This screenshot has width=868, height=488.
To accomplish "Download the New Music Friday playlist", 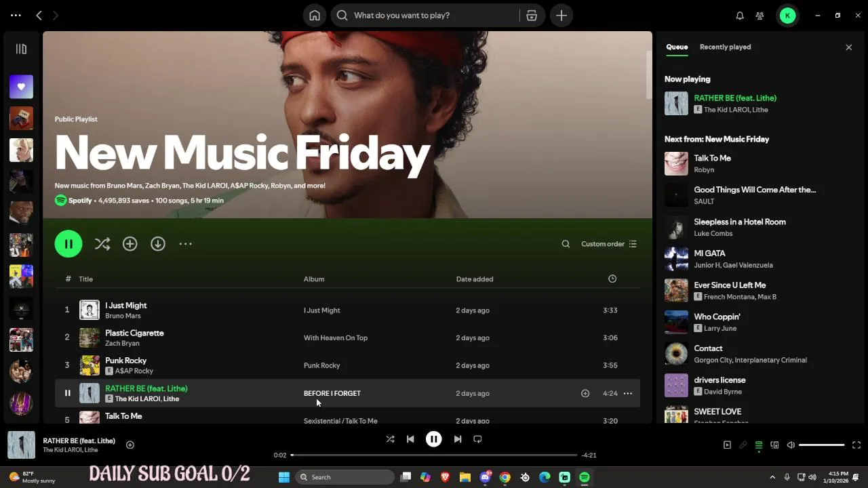I will [158, 244].
